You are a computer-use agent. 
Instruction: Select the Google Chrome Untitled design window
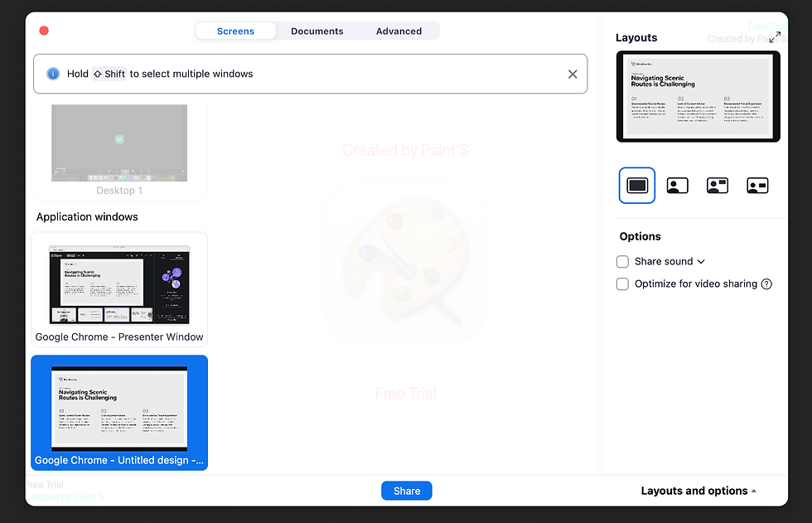pyautogui.click(x=119, y=413)
